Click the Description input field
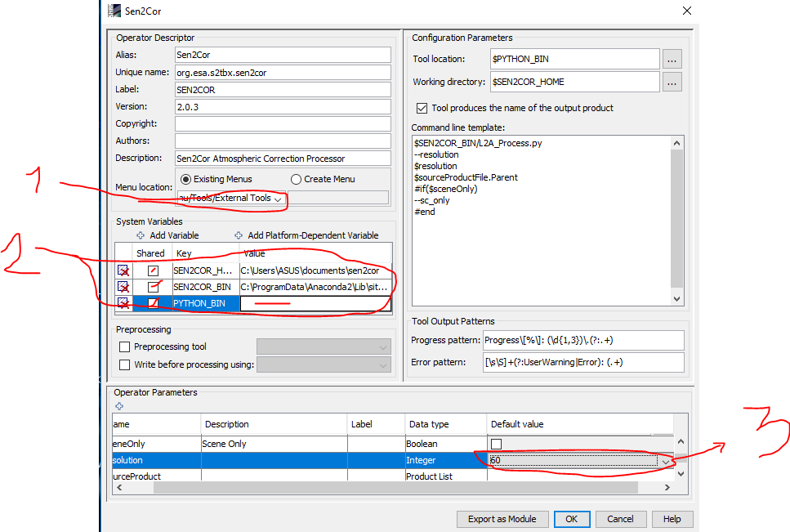790x532 pixels. click(283, 159)
